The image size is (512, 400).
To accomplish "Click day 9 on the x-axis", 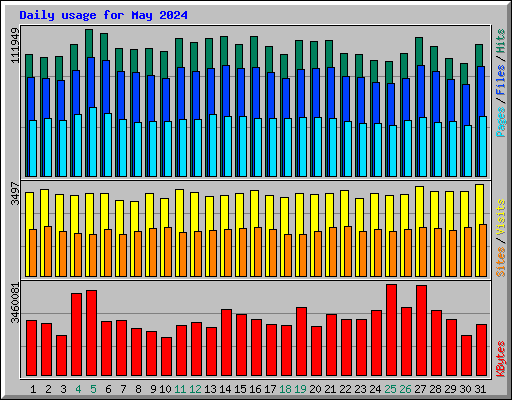I will tap(153, 389).
